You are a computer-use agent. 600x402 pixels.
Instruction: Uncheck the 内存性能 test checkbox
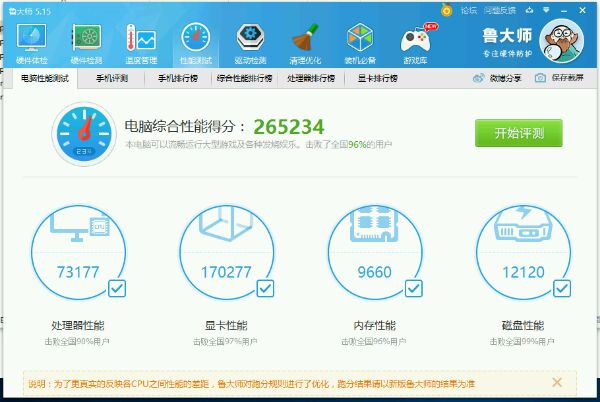[x=414, y=288]
